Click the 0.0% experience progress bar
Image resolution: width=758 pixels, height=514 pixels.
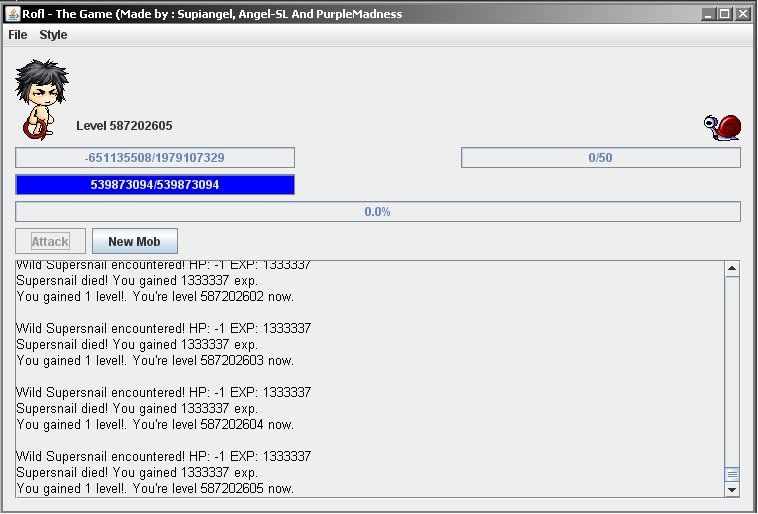click(377, 212)
